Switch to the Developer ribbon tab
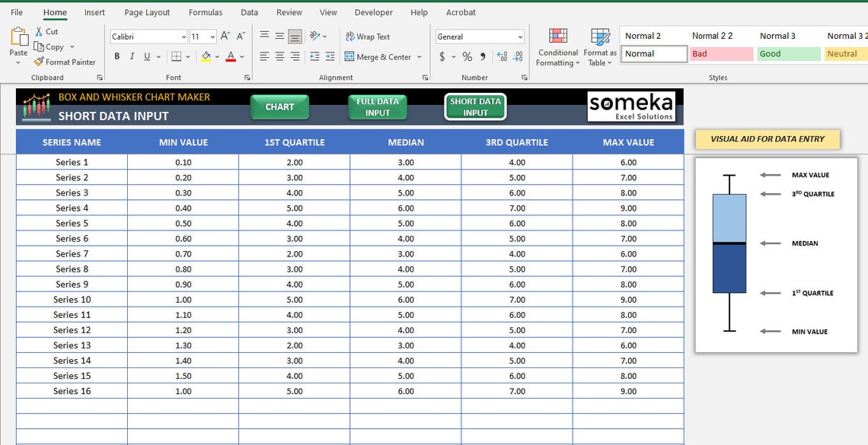 (373, 12)
